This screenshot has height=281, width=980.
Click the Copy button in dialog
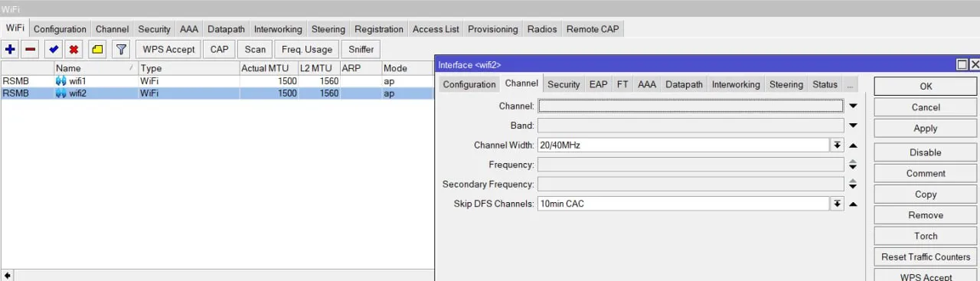926,194
